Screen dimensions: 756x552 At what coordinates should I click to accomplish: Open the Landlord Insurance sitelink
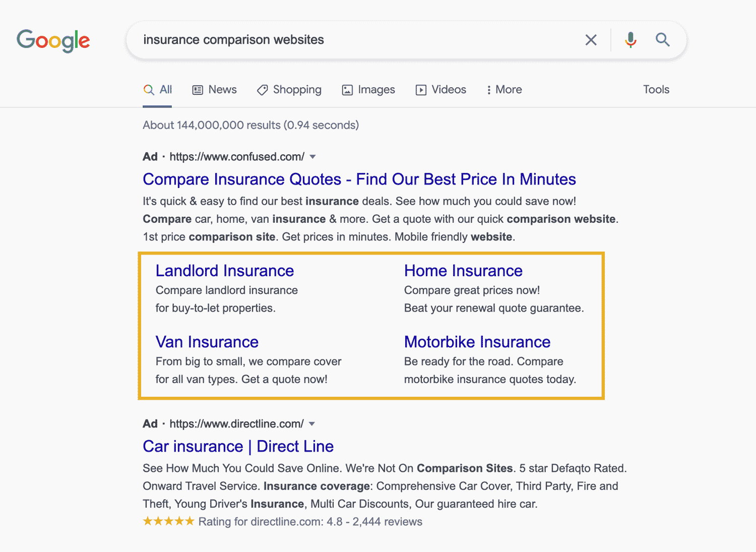(225, 271)
